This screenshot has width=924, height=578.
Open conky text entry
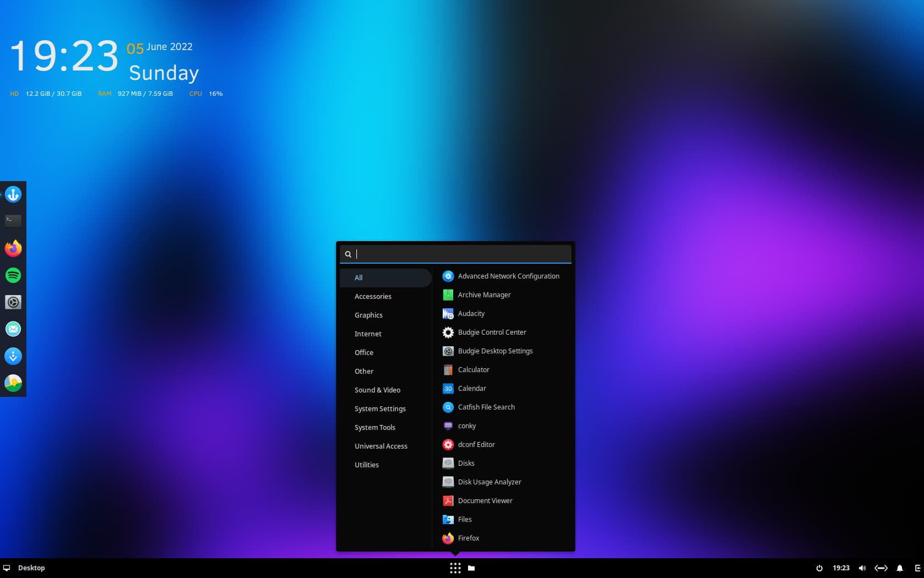pos(467,426)
